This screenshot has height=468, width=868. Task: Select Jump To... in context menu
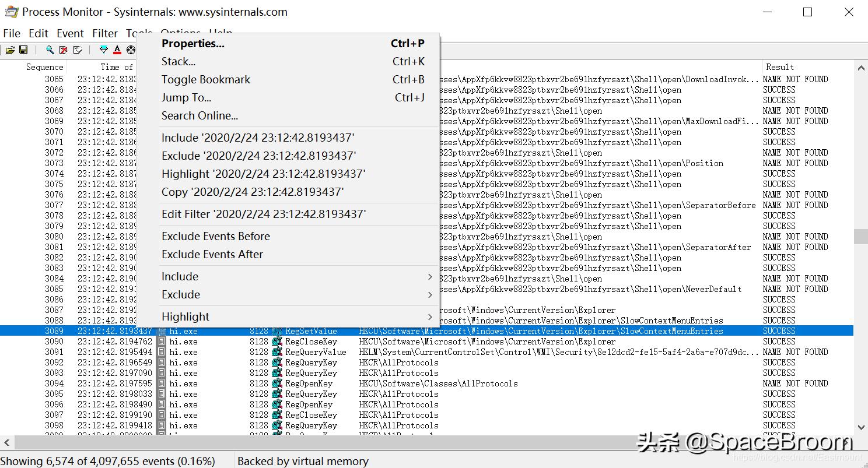pyautogui.click(x=288, y=98)
